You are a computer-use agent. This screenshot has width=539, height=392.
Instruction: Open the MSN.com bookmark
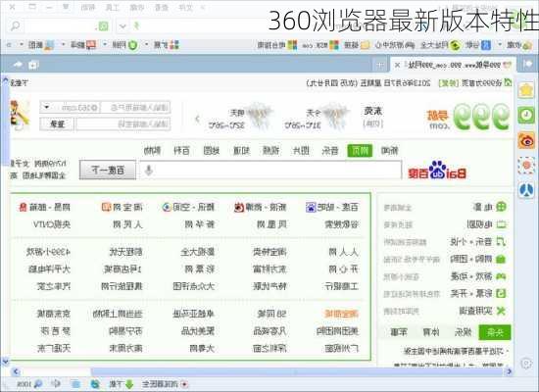(x=320, y=45)
